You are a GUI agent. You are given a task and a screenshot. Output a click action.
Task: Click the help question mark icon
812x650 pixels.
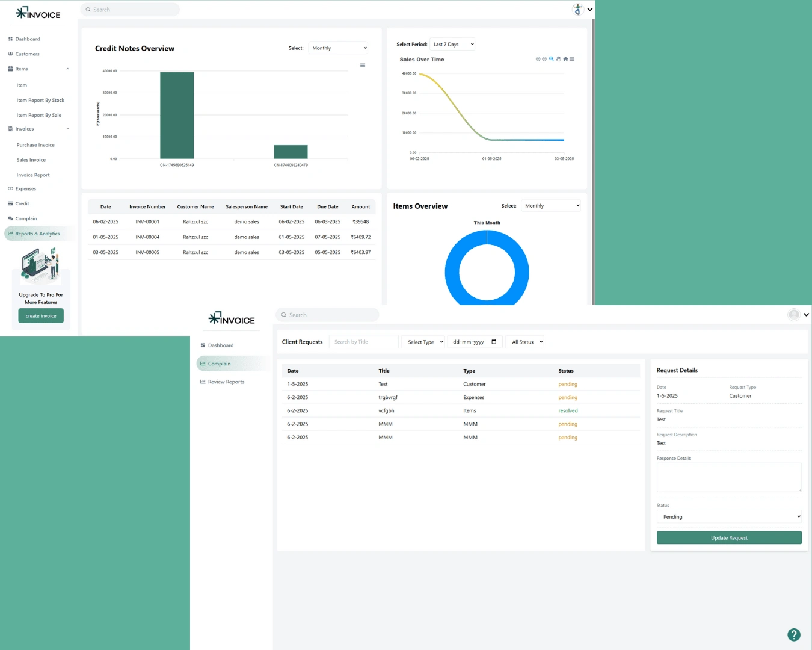794,634
